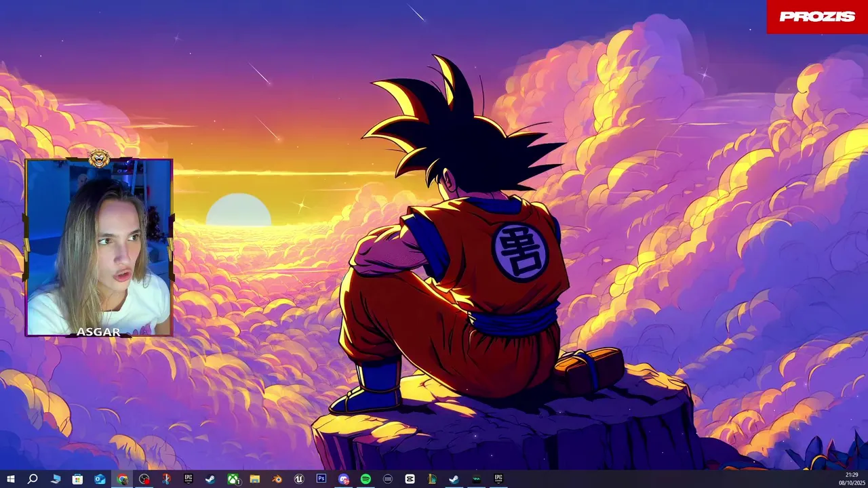Open File Explorer from the taskbar
Screen dimensions: 868x488
[x=255, y=479]
